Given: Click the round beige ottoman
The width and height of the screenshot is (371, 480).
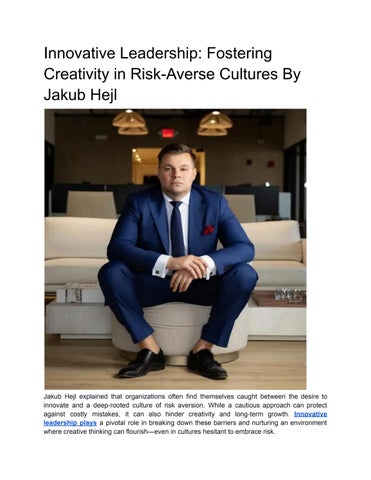Looking at the screenshot, I should click(x=180, y=333).
